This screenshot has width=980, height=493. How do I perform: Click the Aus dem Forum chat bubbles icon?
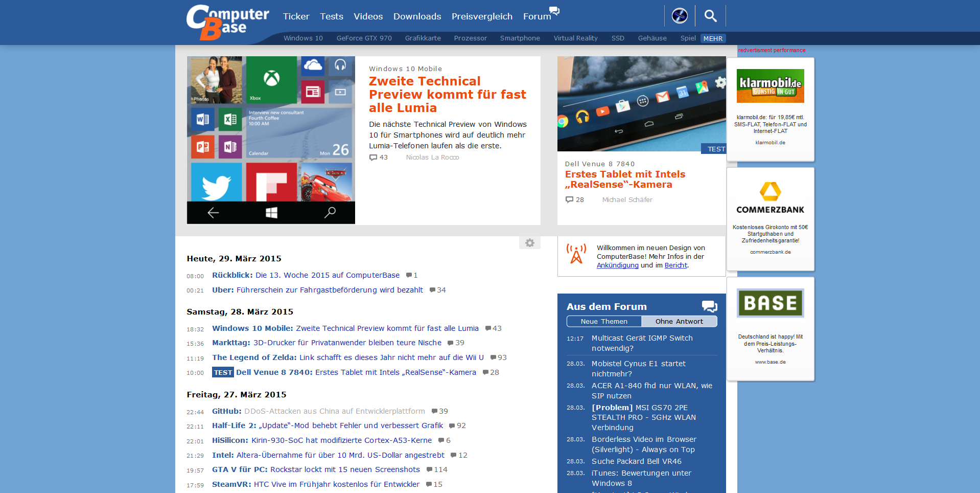pyautogui.click(x=710, y=306)
